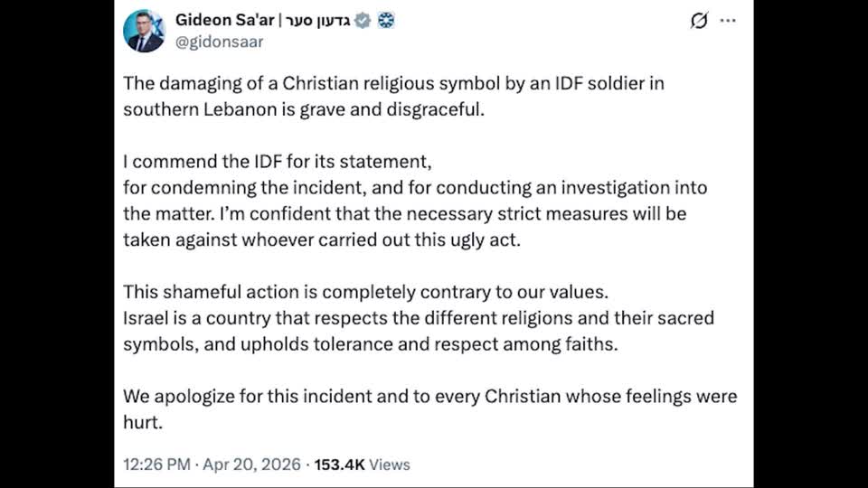Click the line starting "We apologize for this incident"
The height and width of the screenshot is (488, 868).
(x=429, y=397)
